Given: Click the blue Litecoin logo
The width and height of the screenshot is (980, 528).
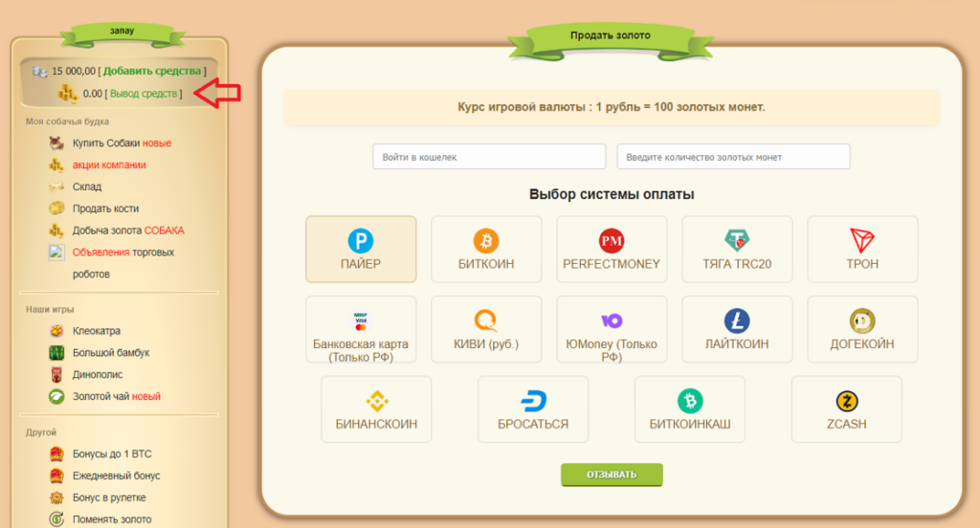Looking at the screenshot, I should (x=737, y=320).
